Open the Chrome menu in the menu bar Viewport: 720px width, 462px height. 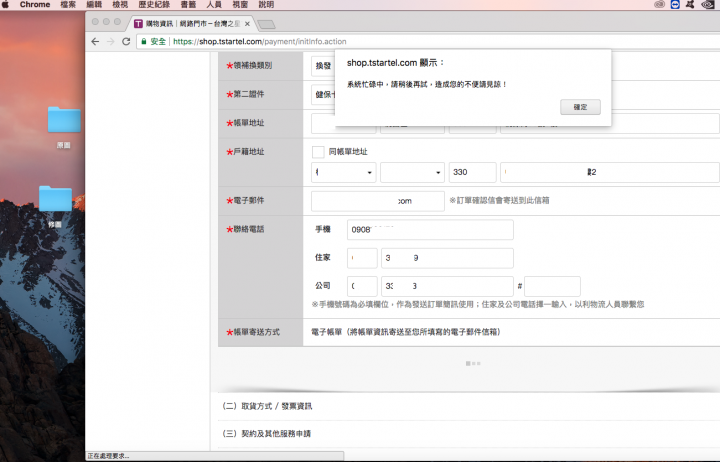click(x=35, y=5)
